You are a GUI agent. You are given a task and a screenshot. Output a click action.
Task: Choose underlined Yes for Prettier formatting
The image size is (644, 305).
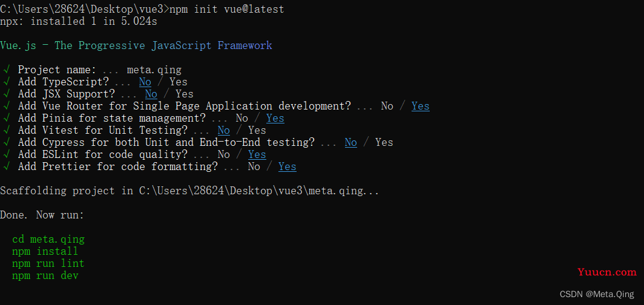point(287,166)
